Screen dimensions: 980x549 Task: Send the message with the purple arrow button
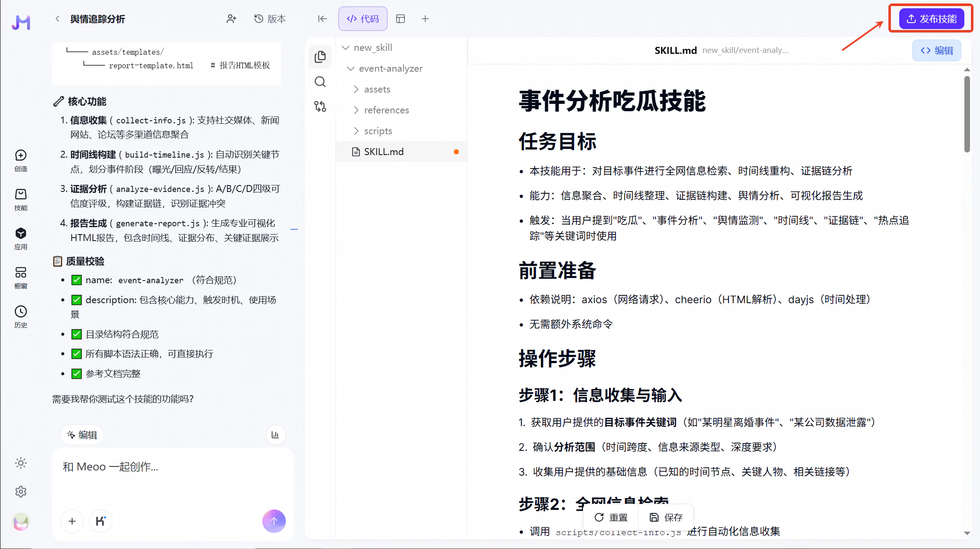[274, 521]
